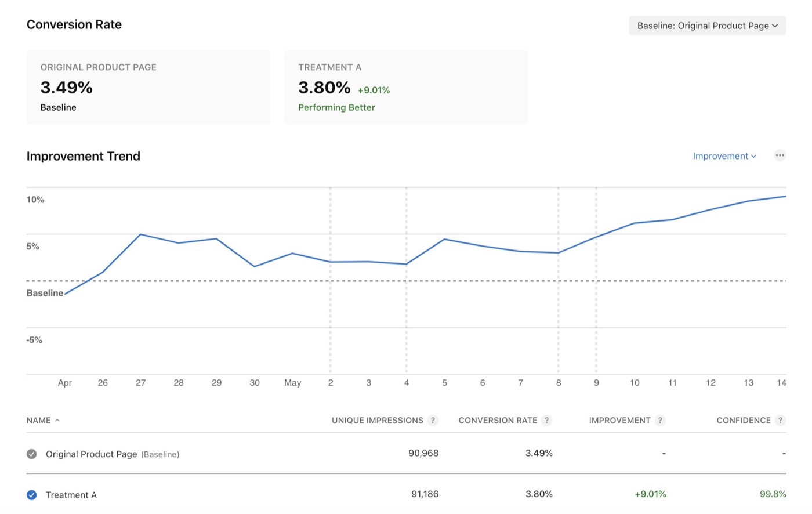
Task: Click the May label on chart axis
Action: 292,383
